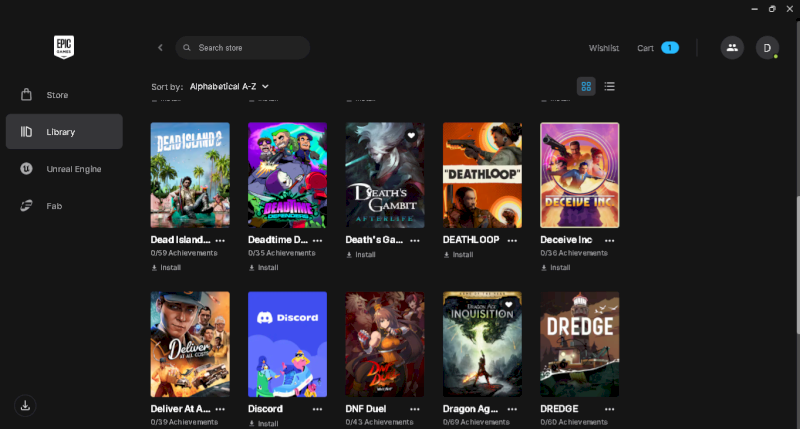Open Death's Gambit Afterlife cover art
This screenshot has height=429, width=800.
pos(385,175)
